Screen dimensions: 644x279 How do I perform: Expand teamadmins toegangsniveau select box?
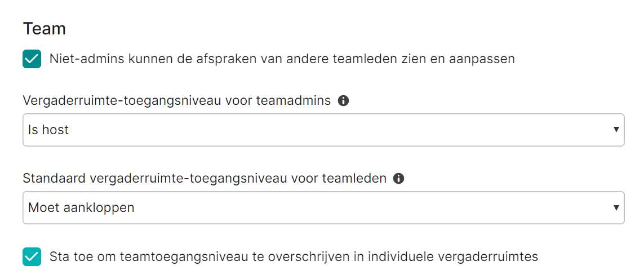pyautogui.click(x=323, y=130)
